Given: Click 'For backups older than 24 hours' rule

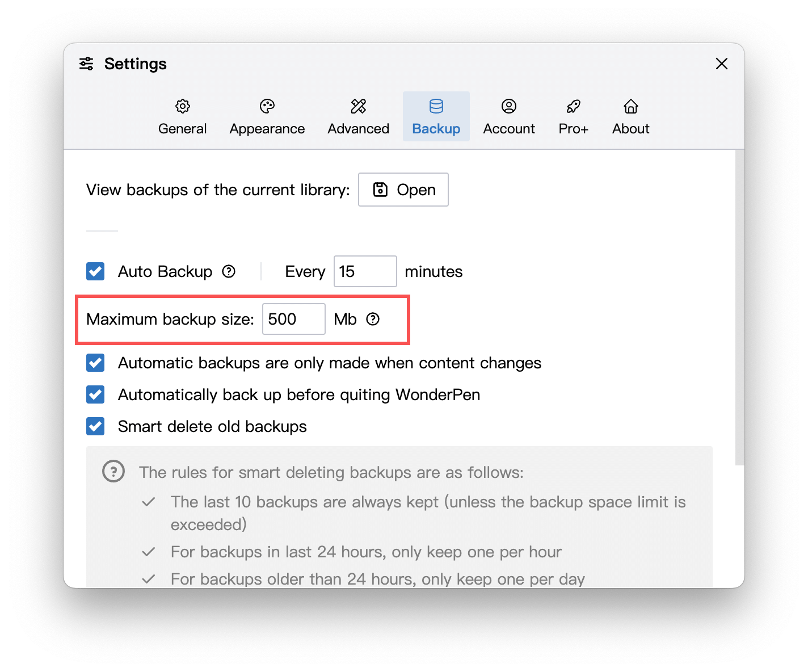Looking at the screenshot, I should click(378, 579).
